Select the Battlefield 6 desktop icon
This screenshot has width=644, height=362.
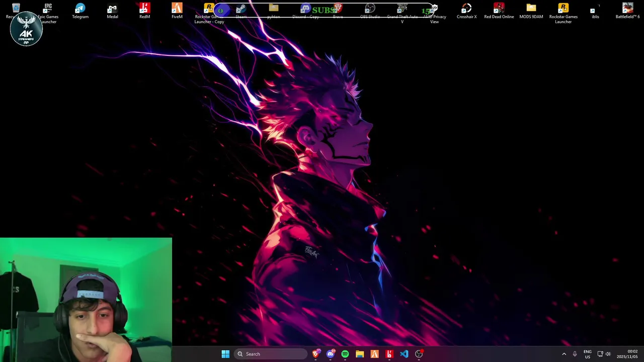click(x=627, y=11)
